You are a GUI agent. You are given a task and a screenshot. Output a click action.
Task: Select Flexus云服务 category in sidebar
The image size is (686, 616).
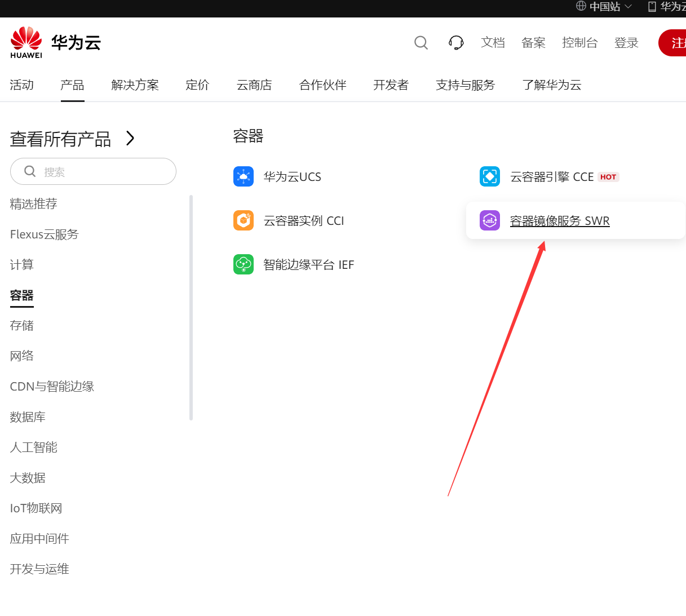coord(45,234)
